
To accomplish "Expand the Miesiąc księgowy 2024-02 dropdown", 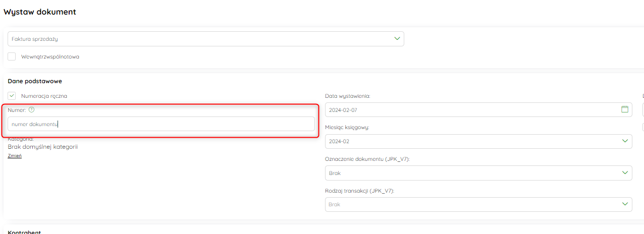I will click(x=478, y=141).
